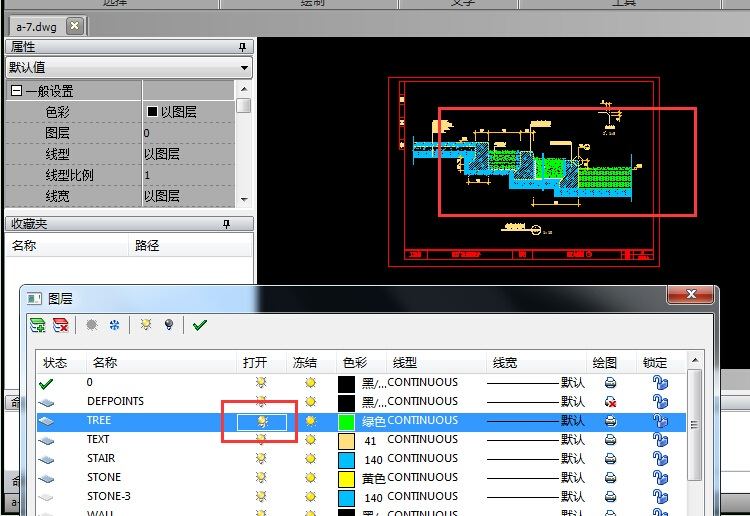Toggle freeze sun for TREE layer
The width and height of the screenshot is (750, 516).
[x=311, y=421]
